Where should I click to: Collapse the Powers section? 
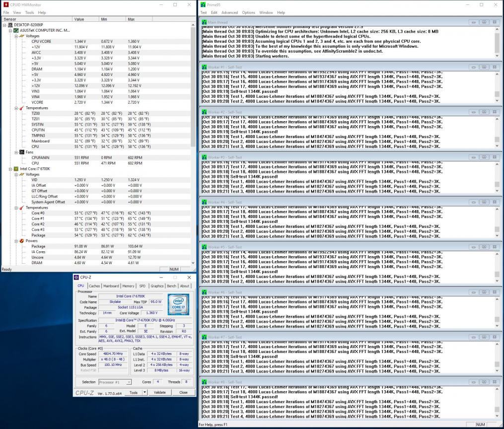[x=16, y=241]
